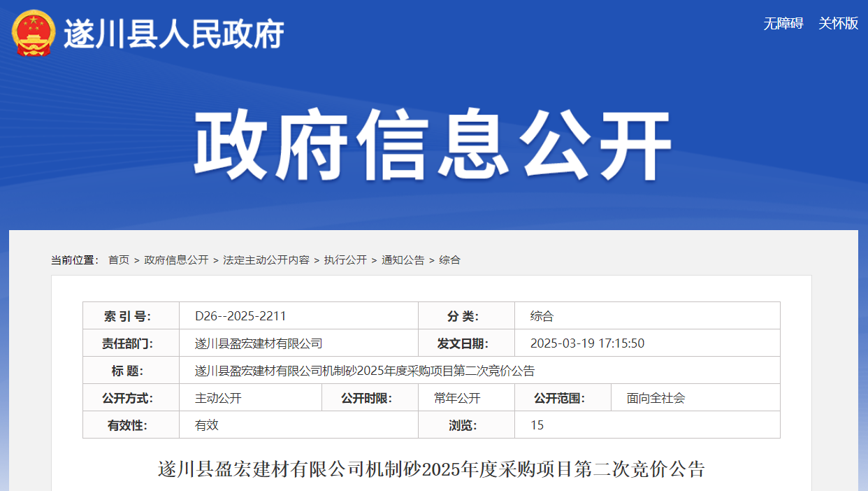Image resolution: width=868 pixels, height=491 pixels.
Task: Click the publish date 2025-03-19 17:15:50
Action: tap(587, 343)
